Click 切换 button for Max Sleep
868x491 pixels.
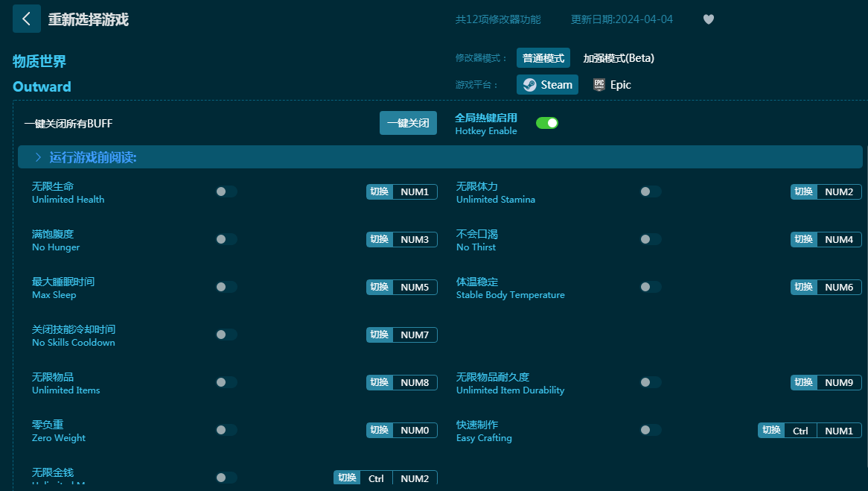379,287
